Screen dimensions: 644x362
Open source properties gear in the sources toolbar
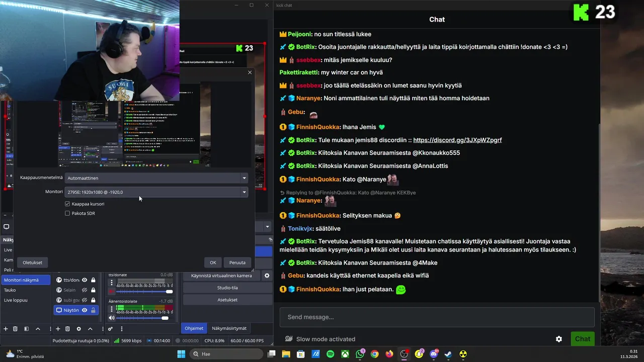tap(78, 329)
